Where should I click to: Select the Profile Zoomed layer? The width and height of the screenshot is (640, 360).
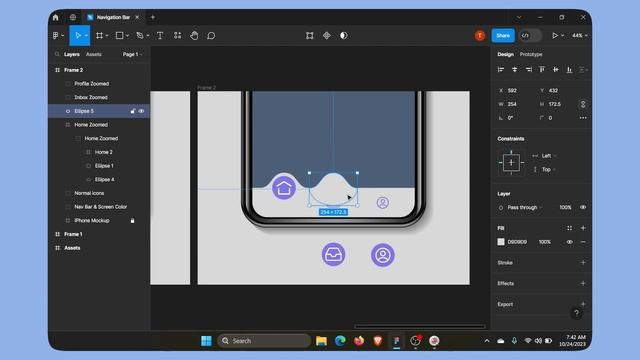point(91,84)
